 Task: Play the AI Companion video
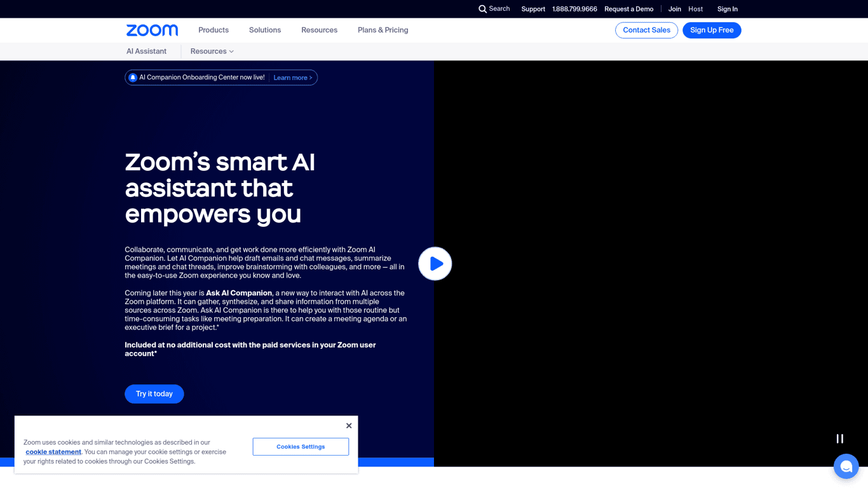click(435, 263)
